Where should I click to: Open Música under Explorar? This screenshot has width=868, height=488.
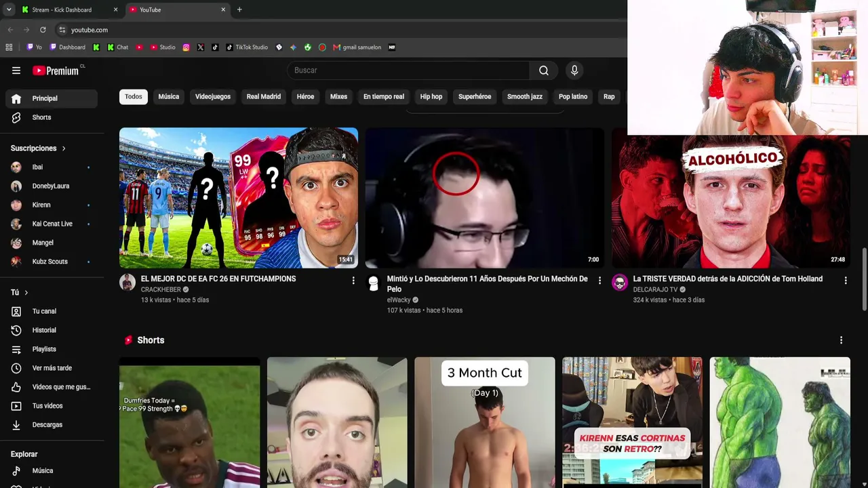point(52,470)
